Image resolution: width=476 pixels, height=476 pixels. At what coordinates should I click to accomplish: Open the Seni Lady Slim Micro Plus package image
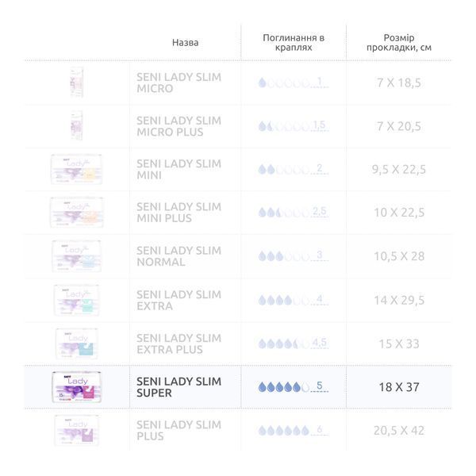pyautogui.click(x=76, y=125)
